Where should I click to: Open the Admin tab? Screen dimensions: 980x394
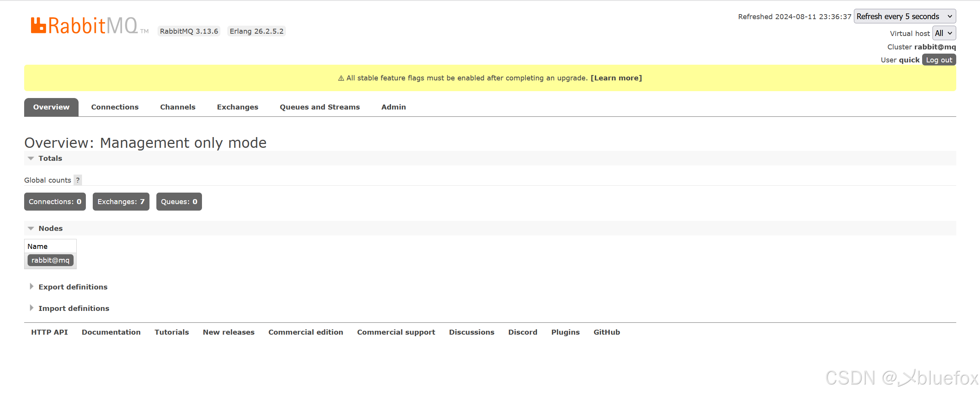394,107
